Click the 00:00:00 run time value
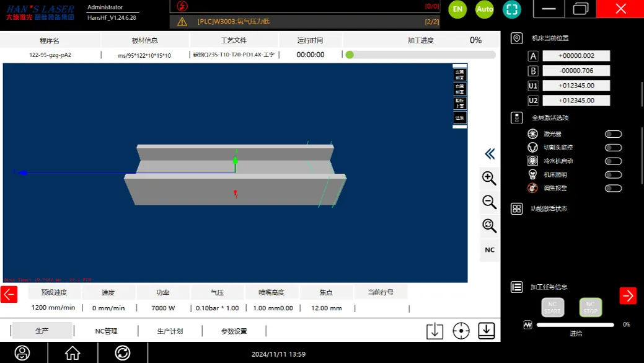This screenshot has width=644, height=363. 311,55
